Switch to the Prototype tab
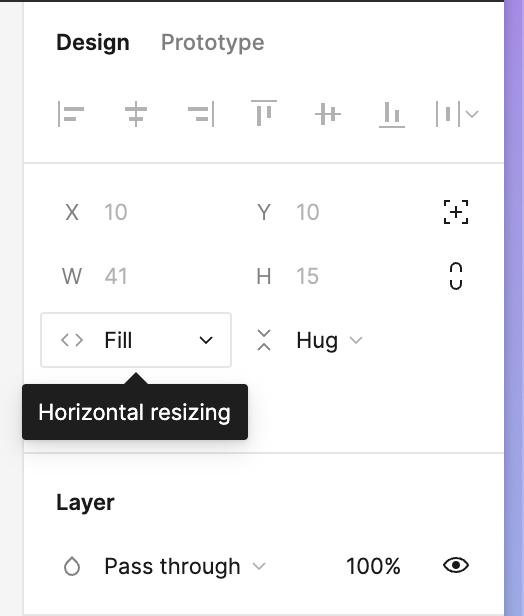 pos(213,42)
